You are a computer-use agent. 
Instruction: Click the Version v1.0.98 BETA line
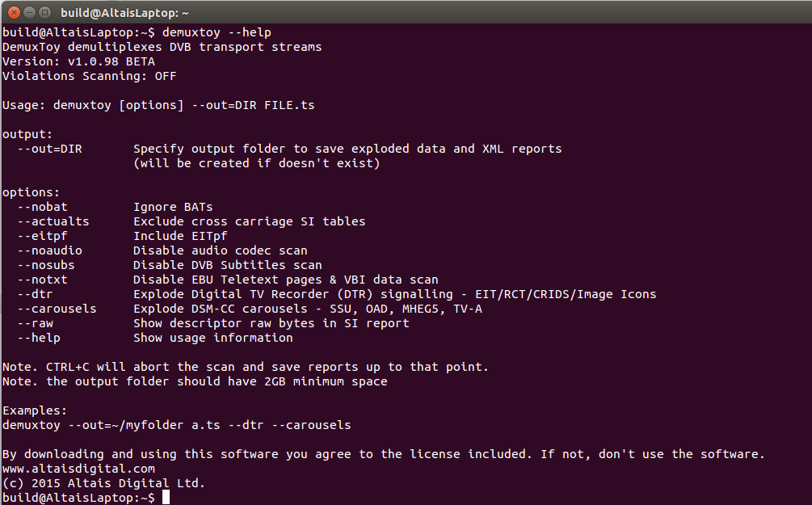pyautogui.click(x=78, y=61)
